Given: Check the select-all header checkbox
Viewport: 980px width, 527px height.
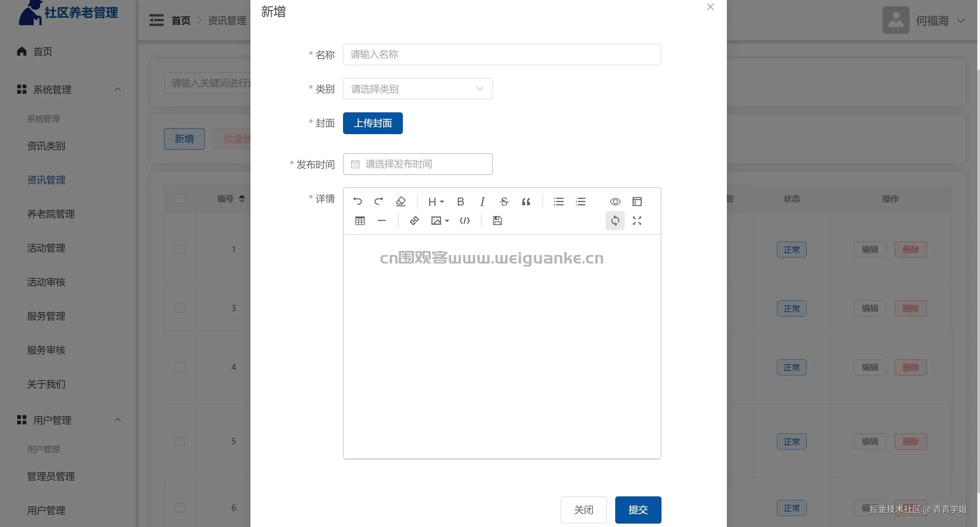Looking at the screenshot, I should pos(180,198).
